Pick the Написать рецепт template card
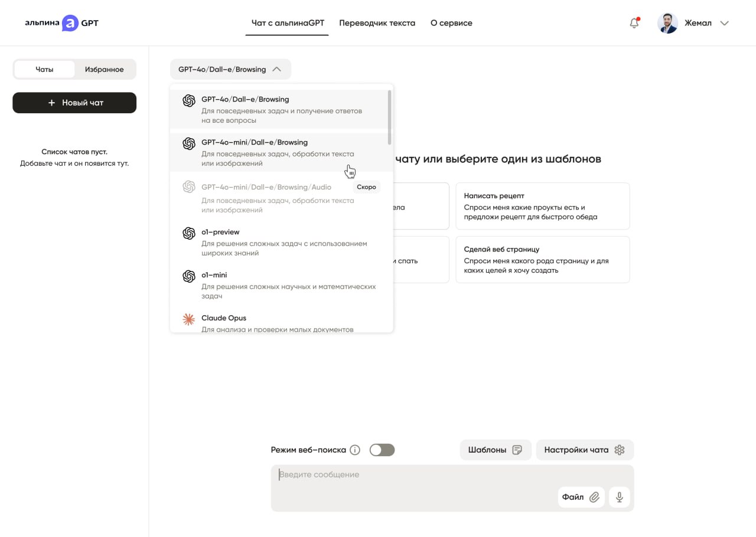Screen dimensions: 756x537 543,206
